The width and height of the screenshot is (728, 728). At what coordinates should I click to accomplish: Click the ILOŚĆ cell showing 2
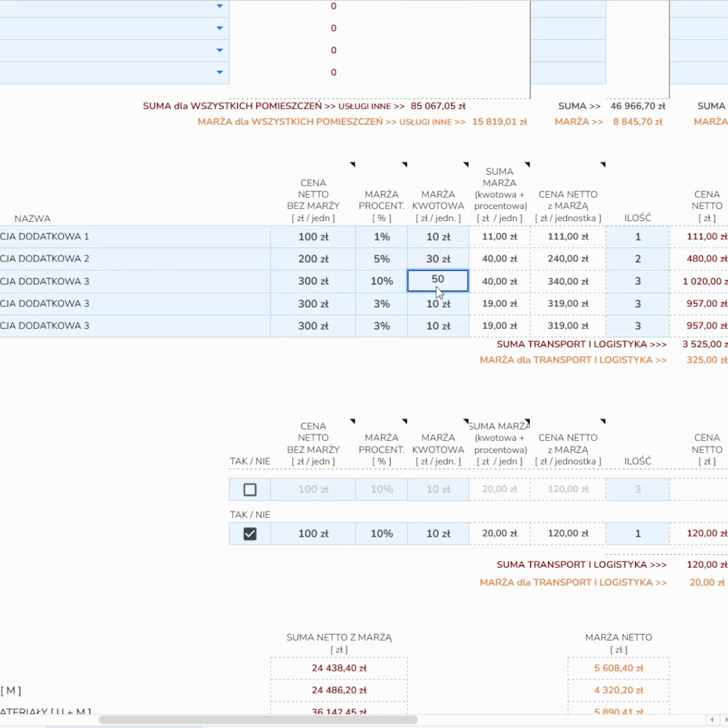pyautogui.click(x=637, y=259)
